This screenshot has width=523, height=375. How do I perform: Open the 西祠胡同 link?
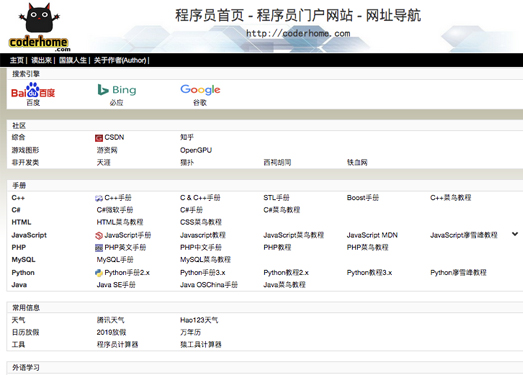point(277,162)
